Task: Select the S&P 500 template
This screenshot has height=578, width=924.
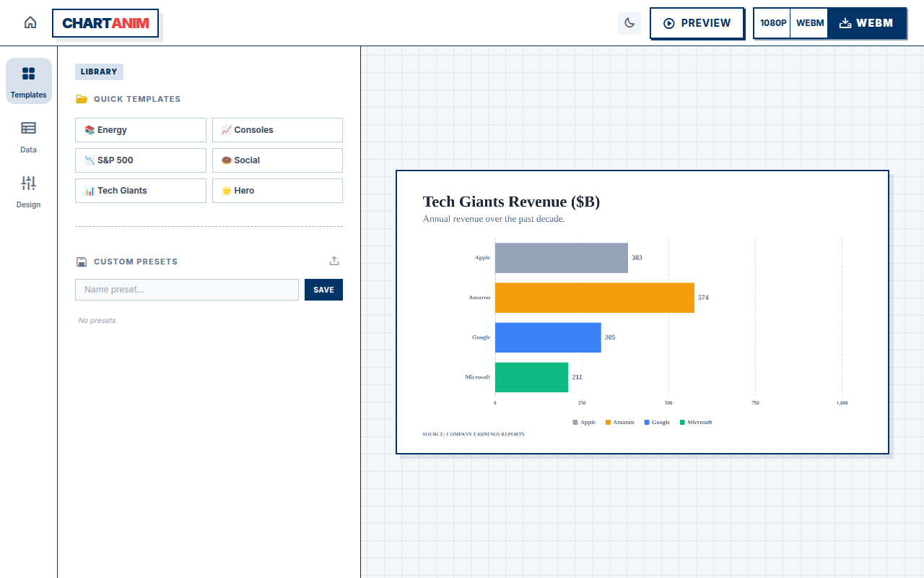Action: [141, 160]
